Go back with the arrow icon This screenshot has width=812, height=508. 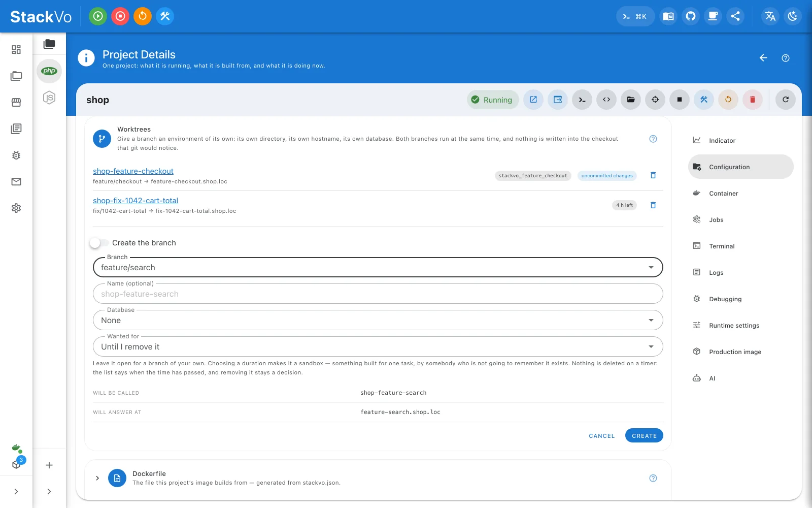(763, 58)
